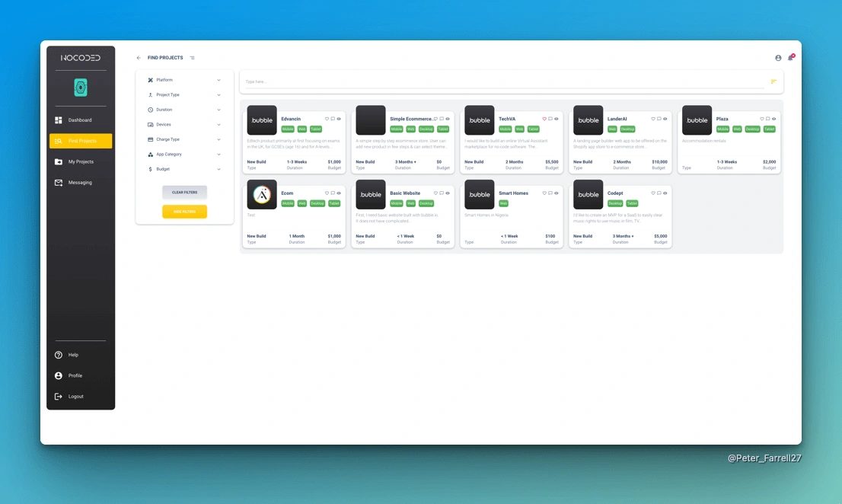The height and width of the screenshot is (504, 842).
Task: Click the Smart Homes project title
Action: coord(513,193)
